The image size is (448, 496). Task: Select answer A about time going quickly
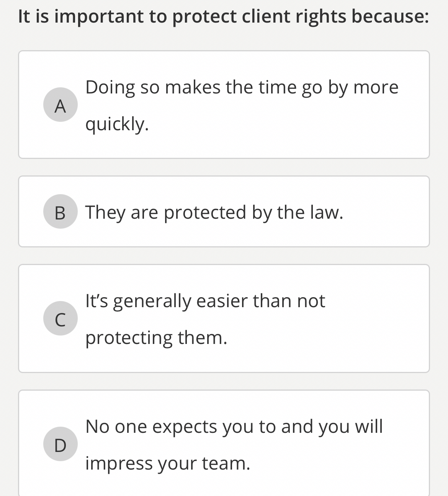(x=224, y=104)
